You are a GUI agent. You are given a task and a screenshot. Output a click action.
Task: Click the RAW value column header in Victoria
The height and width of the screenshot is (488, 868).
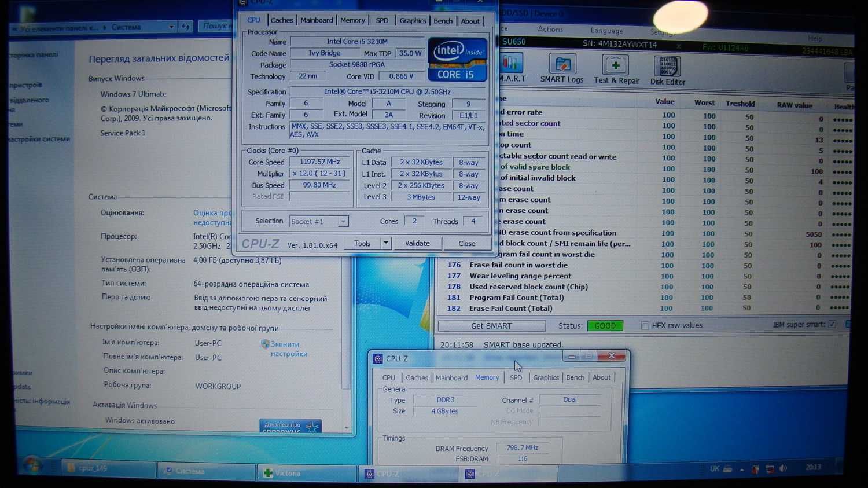(795, 105)
